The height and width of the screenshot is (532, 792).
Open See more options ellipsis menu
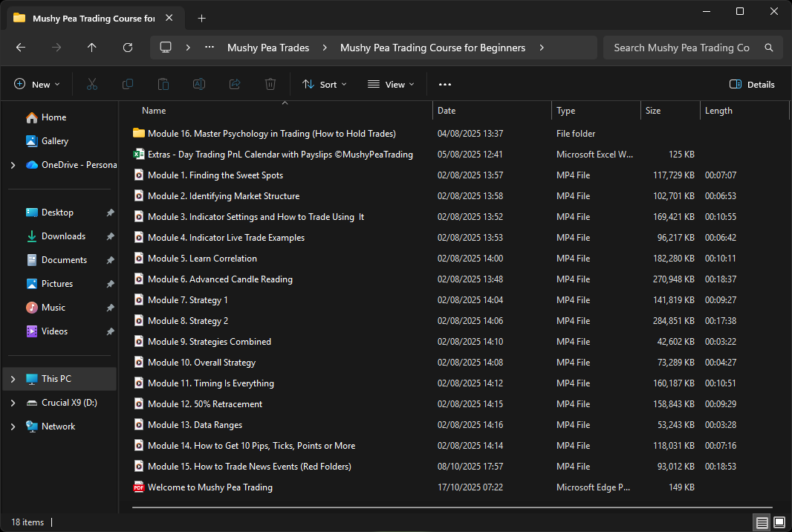click(445, 85)
